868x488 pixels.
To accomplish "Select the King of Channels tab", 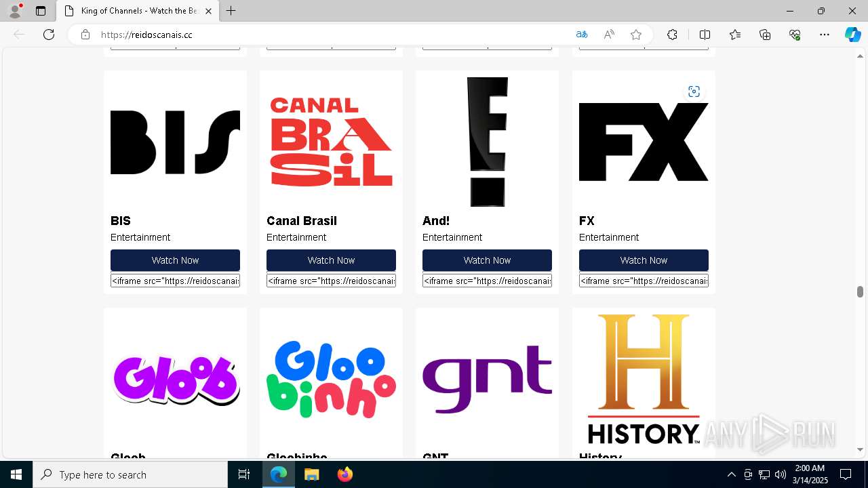I will [138, 11].
